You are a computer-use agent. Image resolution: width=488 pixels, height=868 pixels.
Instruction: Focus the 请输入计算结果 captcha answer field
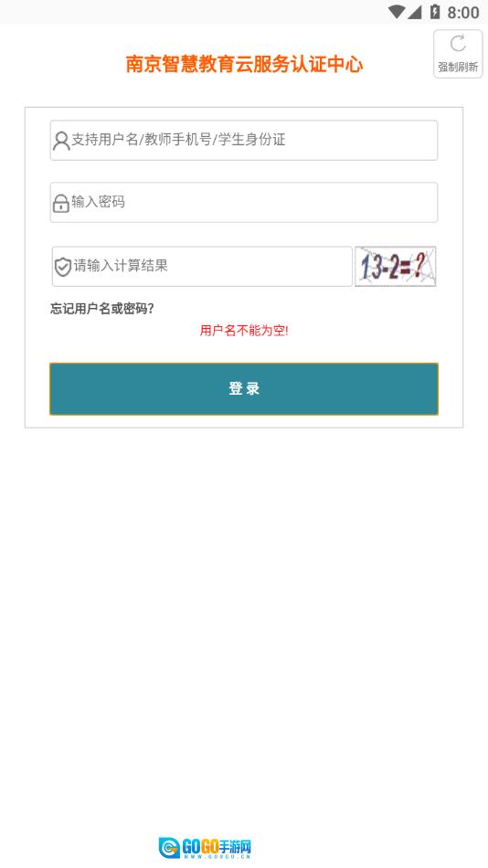click(202, 266)
